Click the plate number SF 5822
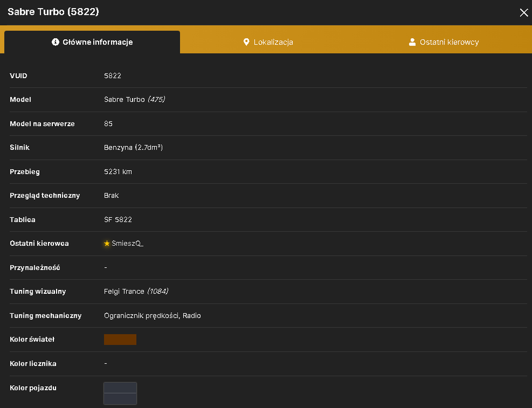This screenshot has height=408, width=532. [x=118, y=220]
